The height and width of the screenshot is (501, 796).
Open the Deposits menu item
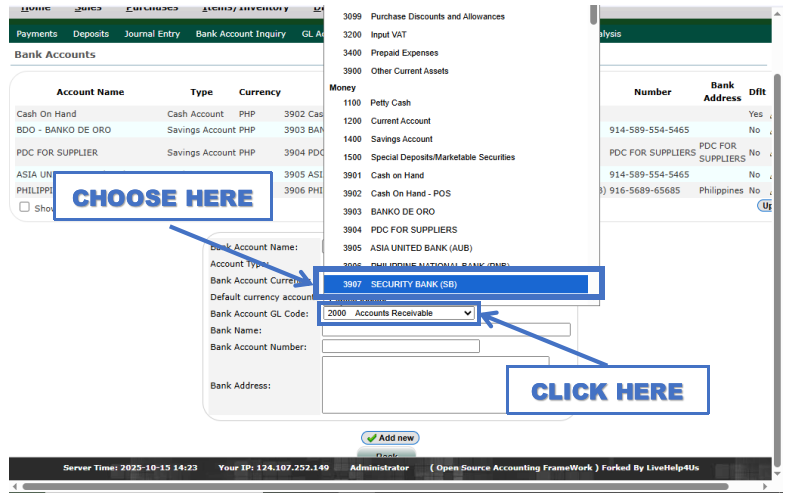(x=91, y=34)
